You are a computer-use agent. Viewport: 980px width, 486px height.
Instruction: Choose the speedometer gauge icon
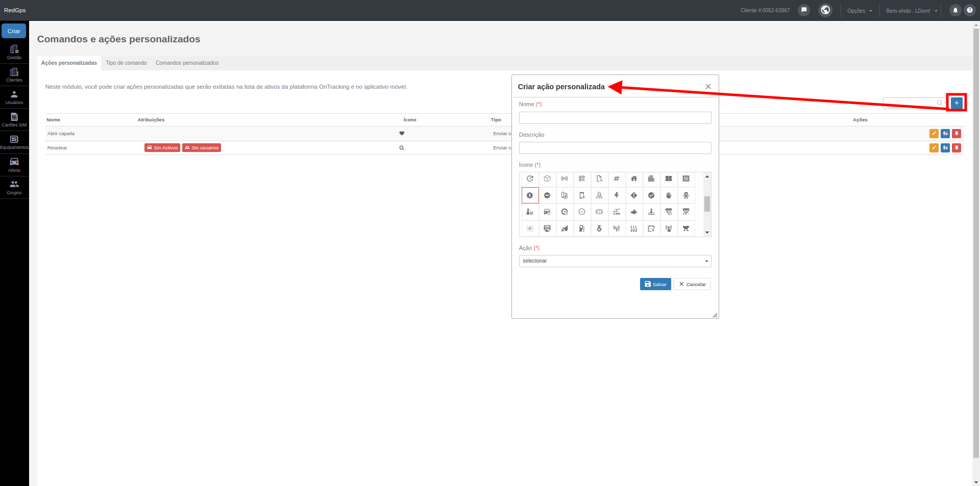pos(582,212)
